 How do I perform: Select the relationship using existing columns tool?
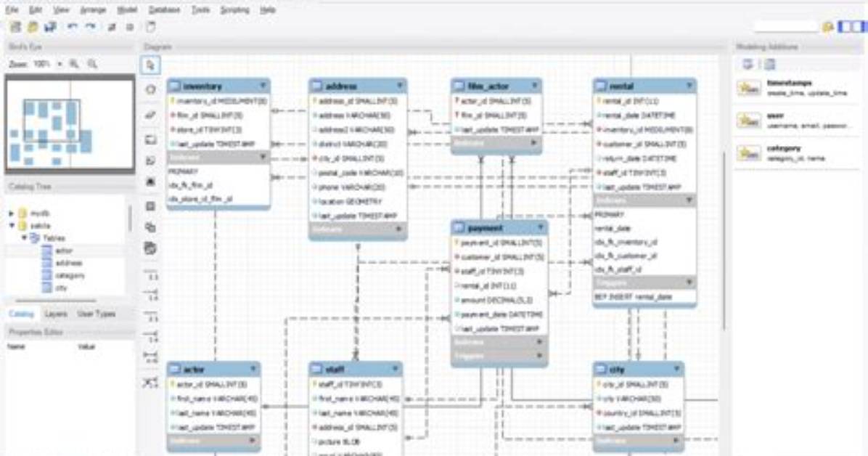(x=150, y=383)
